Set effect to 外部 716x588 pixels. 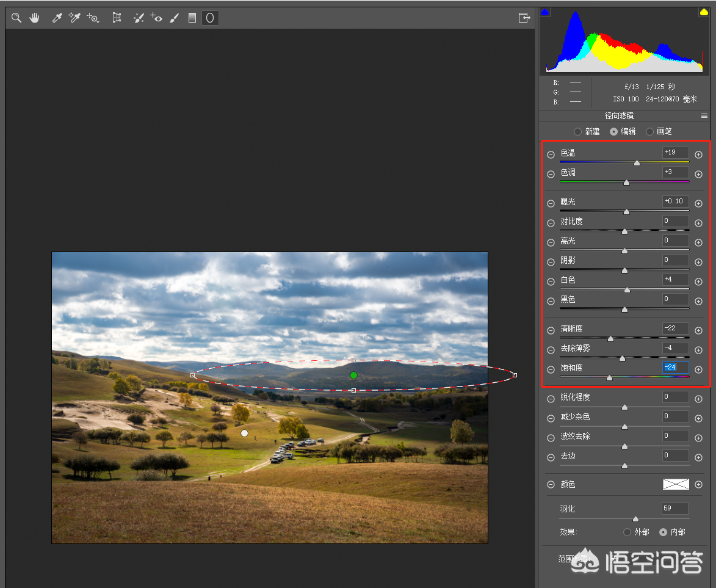[x=627, y=532]
